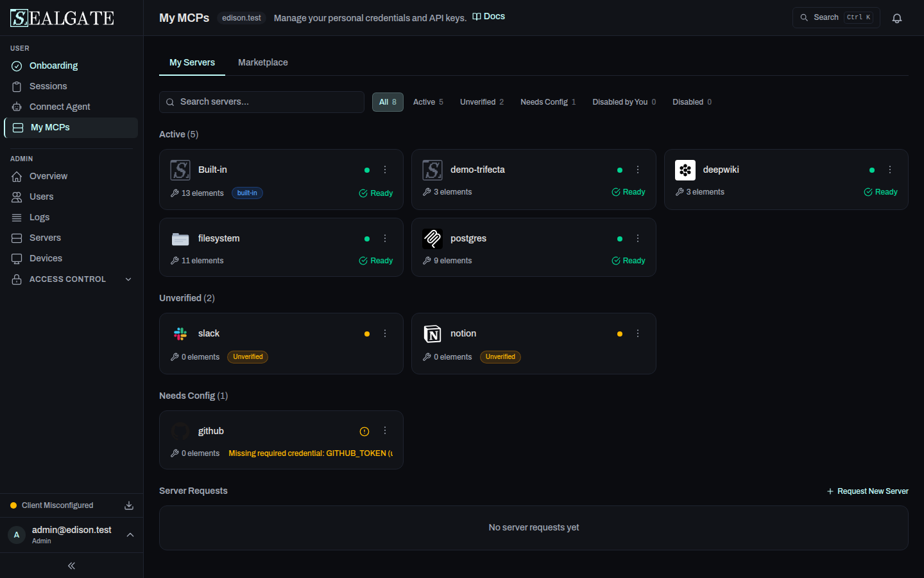The height and width of the screenshot is (578, 924).
Task: Click the notion server icon
Action: click(432, 334)
